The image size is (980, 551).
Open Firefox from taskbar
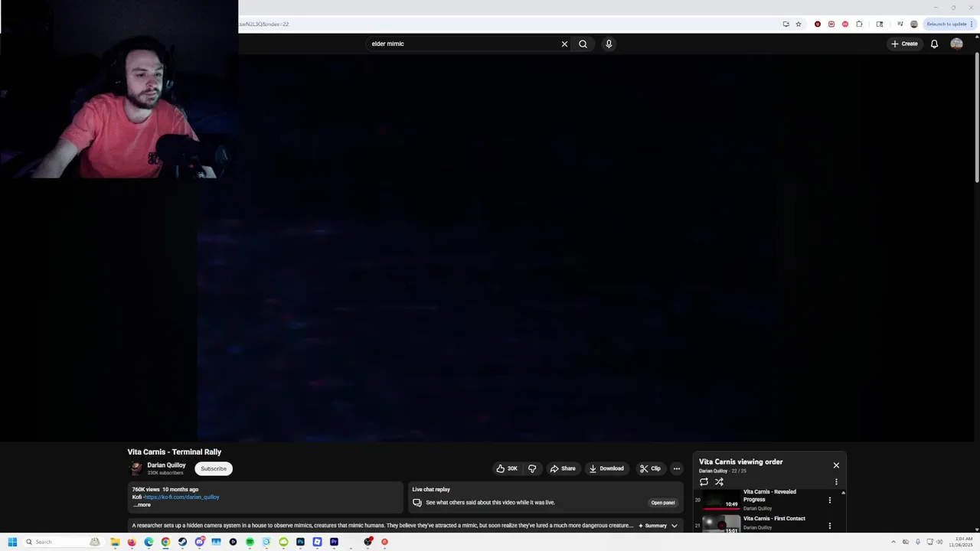132,542
